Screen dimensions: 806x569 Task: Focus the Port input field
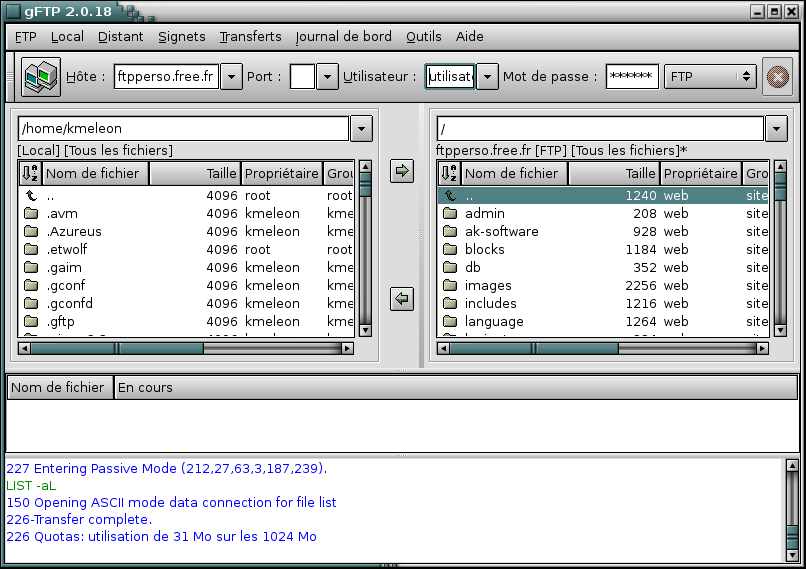[302, 77]
